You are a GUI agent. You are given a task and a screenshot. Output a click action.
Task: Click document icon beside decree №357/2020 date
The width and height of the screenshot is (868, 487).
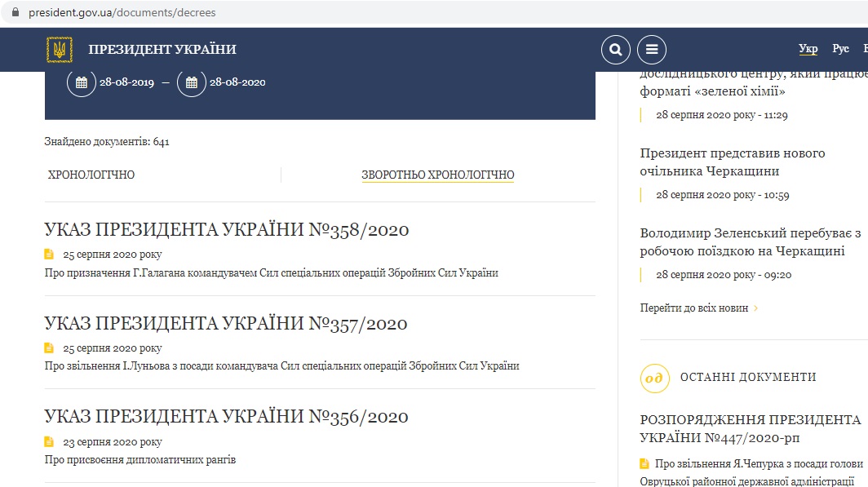(49, 348)
